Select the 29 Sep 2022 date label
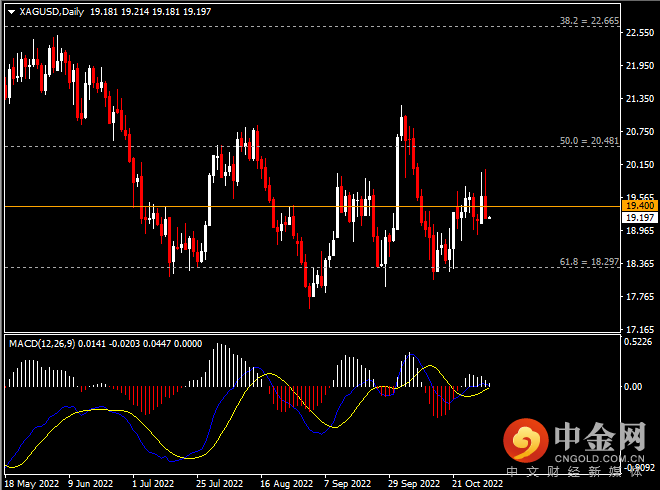This screenshot has height=490, width=660. coord(414,484)
